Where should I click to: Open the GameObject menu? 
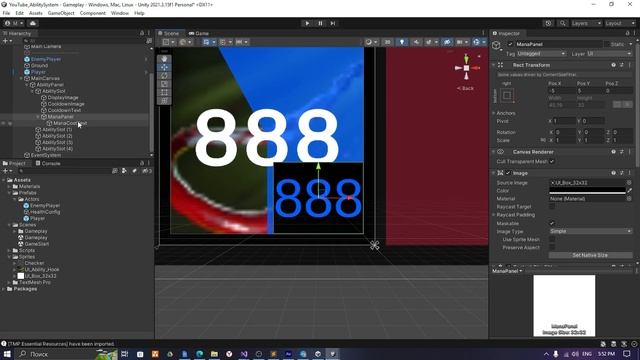click(x=61, y=13)
